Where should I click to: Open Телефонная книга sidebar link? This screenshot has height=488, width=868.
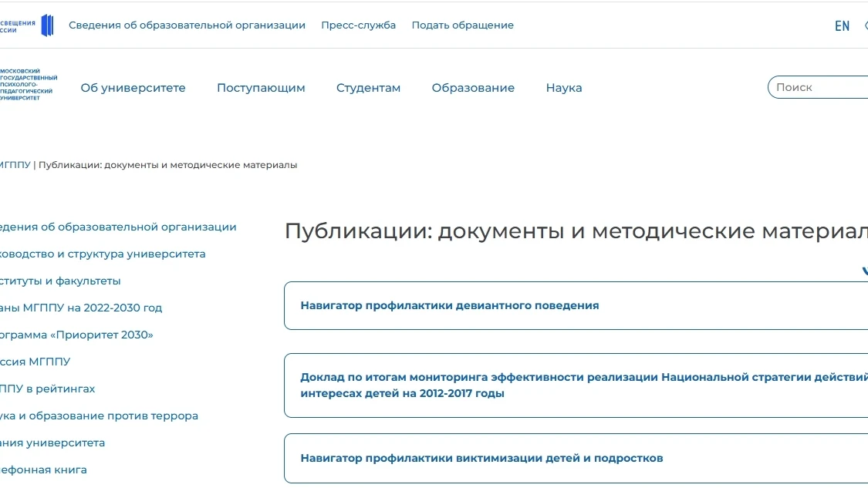[43, 469]
